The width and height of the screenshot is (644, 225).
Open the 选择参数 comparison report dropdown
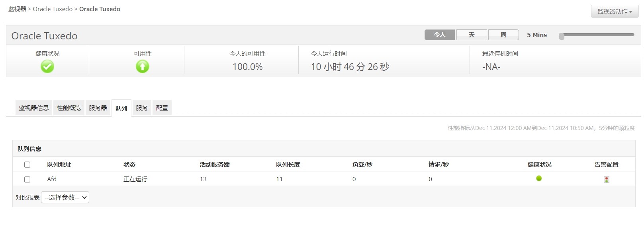tap(65, 198)
